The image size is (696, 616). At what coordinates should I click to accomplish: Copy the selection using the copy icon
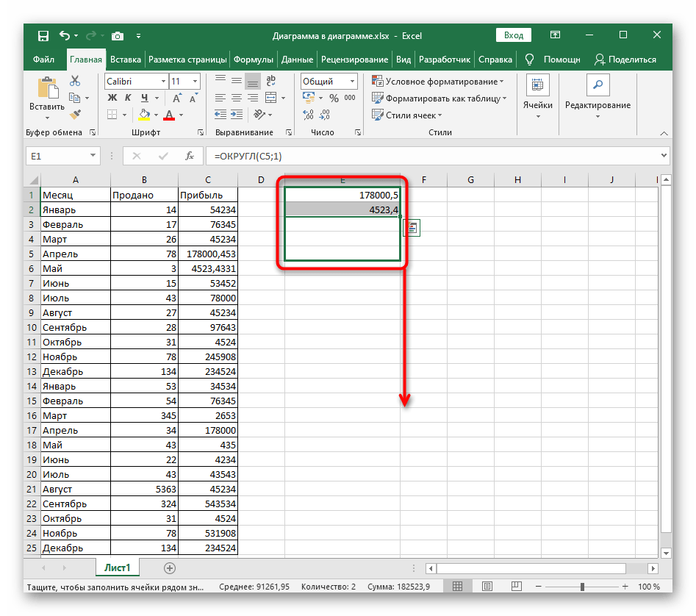(74, 98)
